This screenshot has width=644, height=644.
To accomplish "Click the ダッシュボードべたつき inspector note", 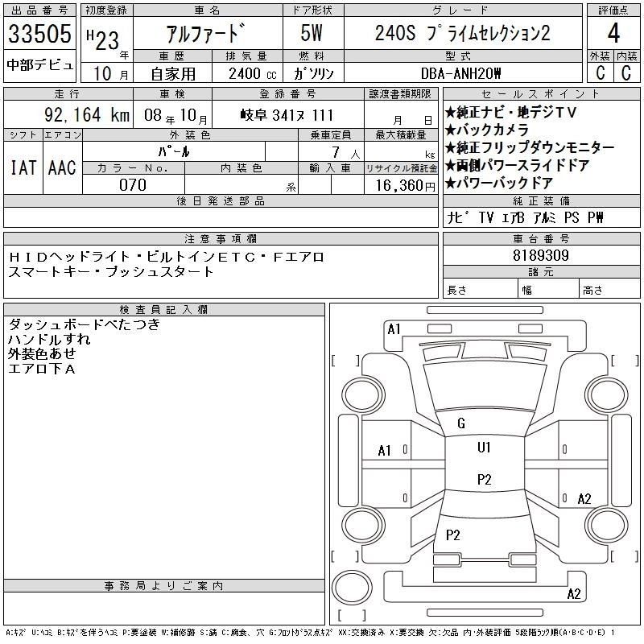I will pos(84,324).
